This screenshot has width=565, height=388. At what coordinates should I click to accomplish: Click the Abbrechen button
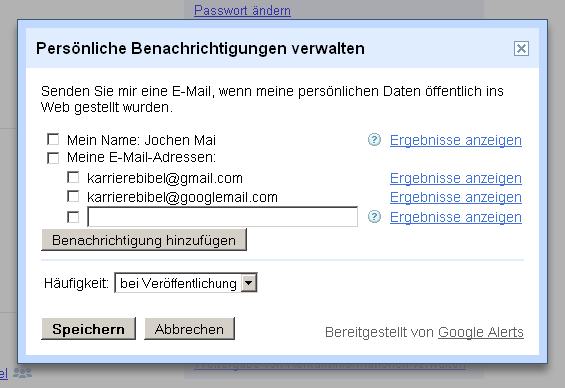tap(190, 329)
